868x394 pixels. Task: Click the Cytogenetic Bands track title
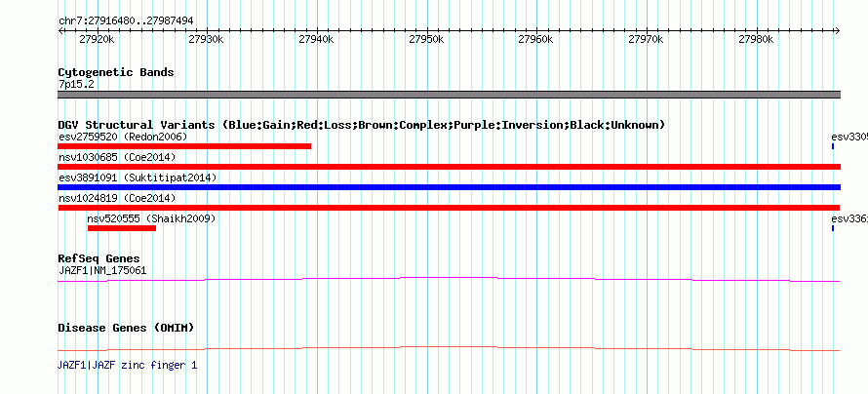[x=116, y=72]
